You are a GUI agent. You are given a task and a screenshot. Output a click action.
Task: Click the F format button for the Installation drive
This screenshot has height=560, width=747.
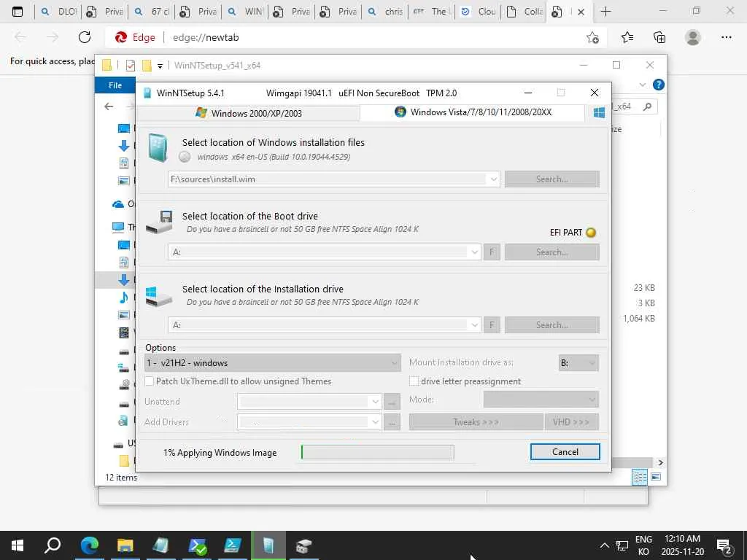pyautogui.click(x=492, y=324)
